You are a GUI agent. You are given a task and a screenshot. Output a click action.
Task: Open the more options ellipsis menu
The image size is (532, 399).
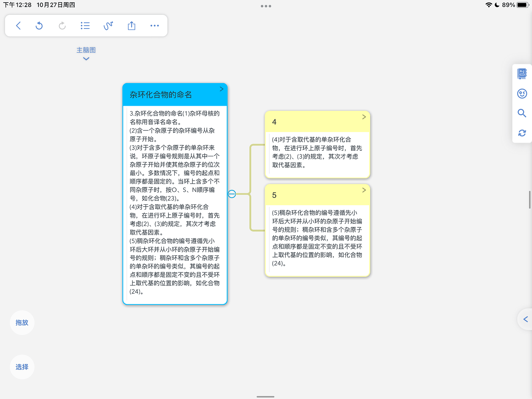pos(154,25)
